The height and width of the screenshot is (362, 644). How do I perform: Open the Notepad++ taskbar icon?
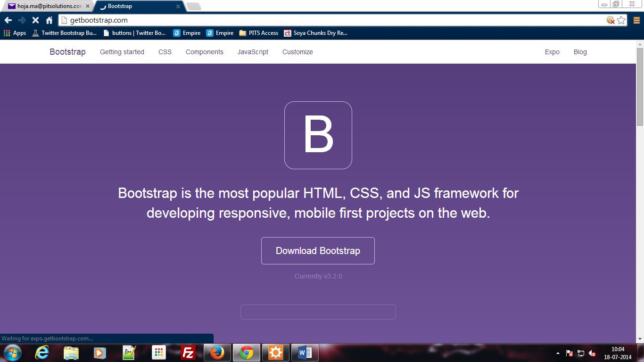(x=129, y=353)
